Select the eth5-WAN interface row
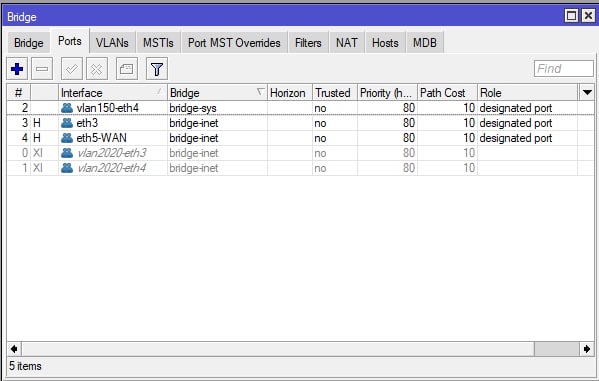 coord(300,138)
